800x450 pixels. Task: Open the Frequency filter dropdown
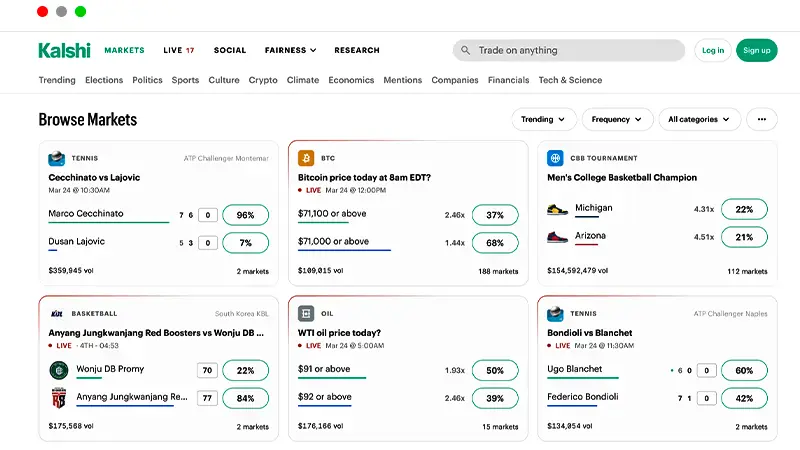point(617,119)
